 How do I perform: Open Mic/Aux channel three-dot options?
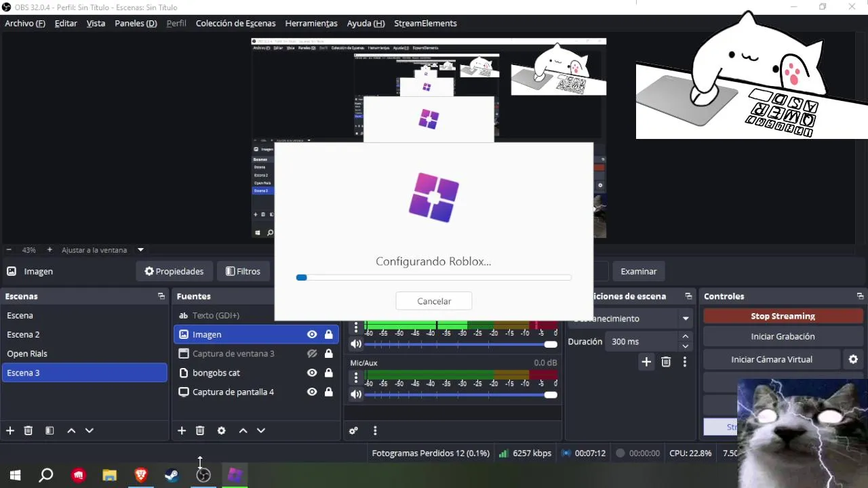(x=356, y=378)
